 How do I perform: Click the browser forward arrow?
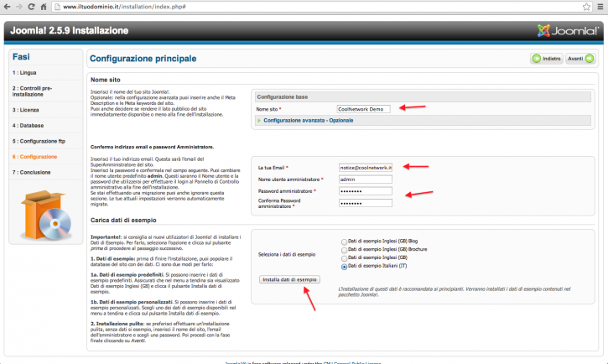click(18, 7)
